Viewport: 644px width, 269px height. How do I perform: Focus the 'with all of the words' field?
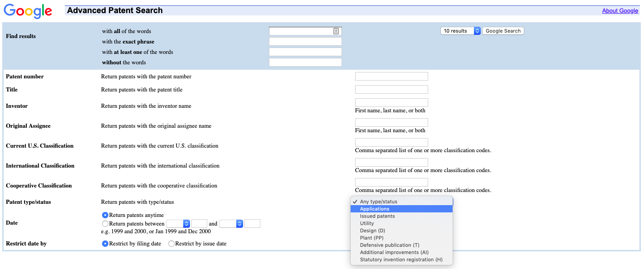coord(305,31)
